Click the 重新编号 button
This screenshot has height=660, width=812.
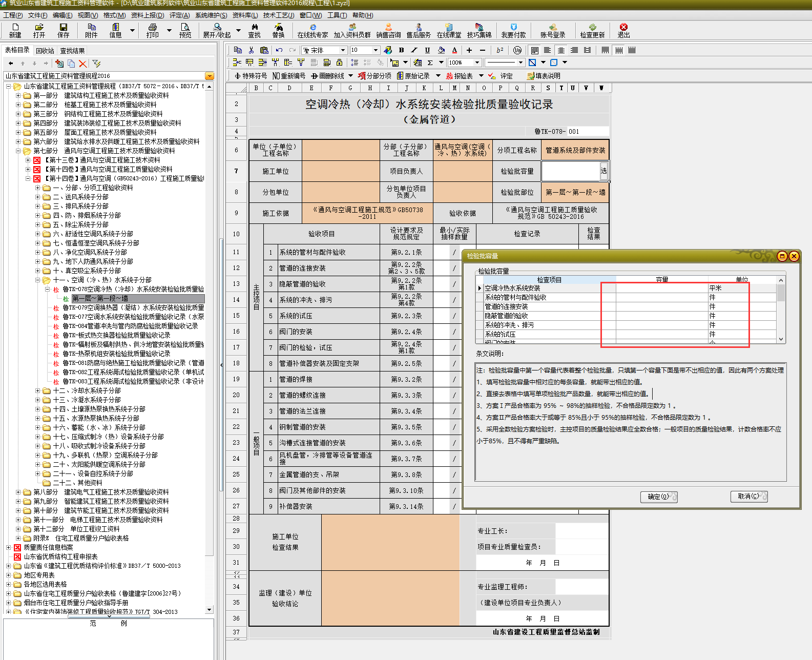click(x=288, y=76)
